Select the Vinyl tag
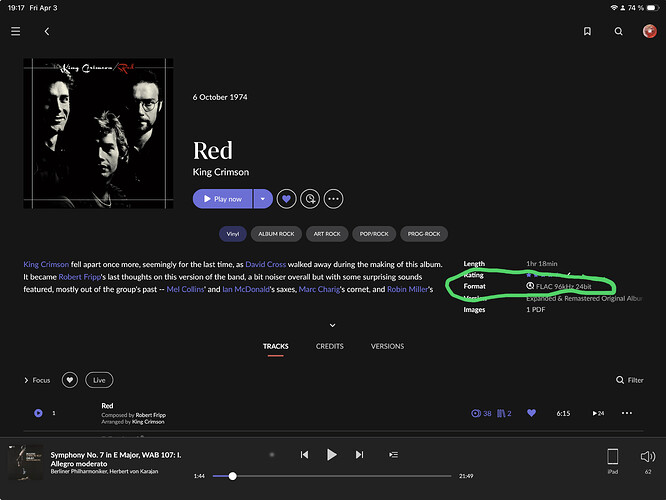666x500 pixels. [x=233, y=234]
